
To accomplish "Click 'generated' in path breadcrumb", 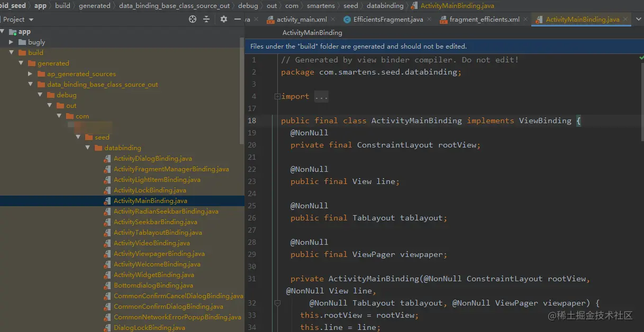I will pos(95,6).
